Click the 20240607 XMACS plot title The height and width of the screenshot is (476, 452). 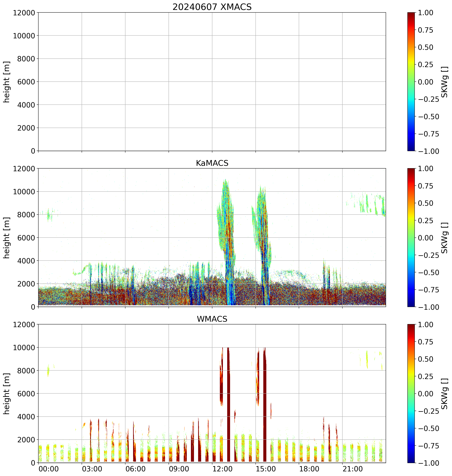[x=212, y=7]
